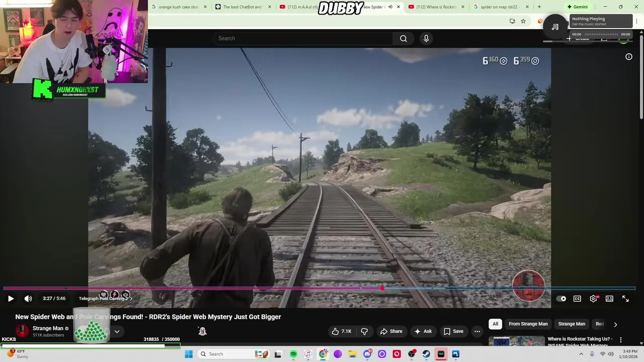The height and width of the screenshot is (362, 644).
Task: Open the Windows Start menu
Action: click(189, 354)
